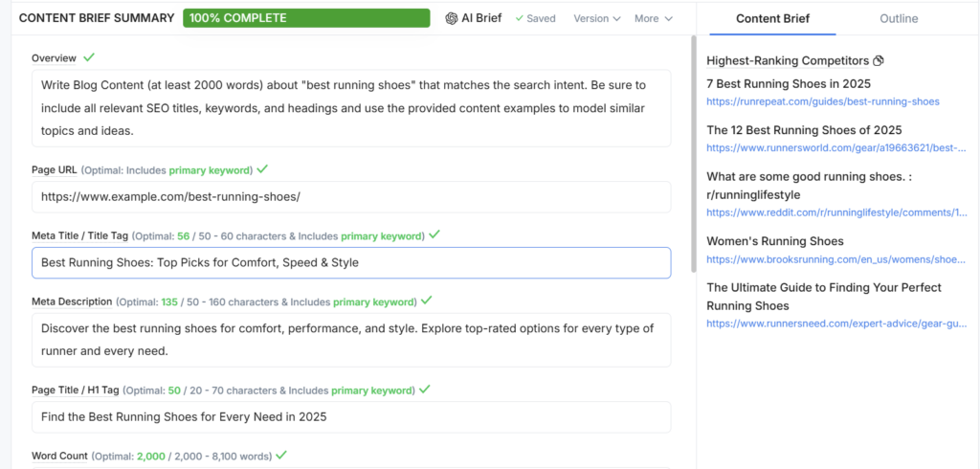
Task: Click the vertical scrollbar of the brief panel
Action: [x=693, y=153]
